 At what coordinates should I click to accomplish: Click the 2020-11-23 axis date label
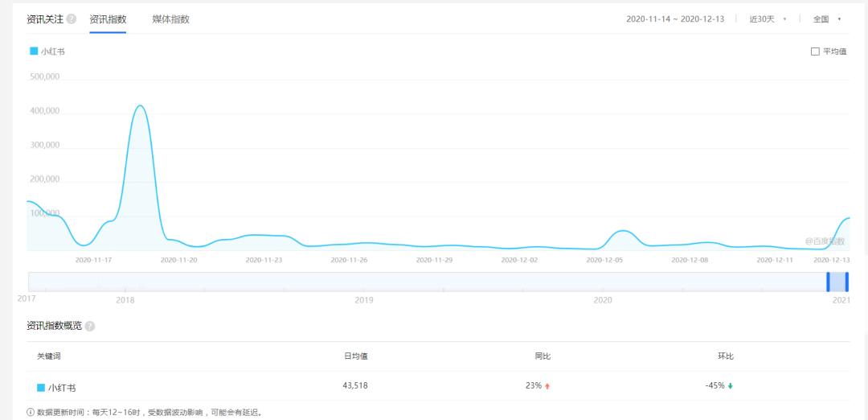point(264,259)
